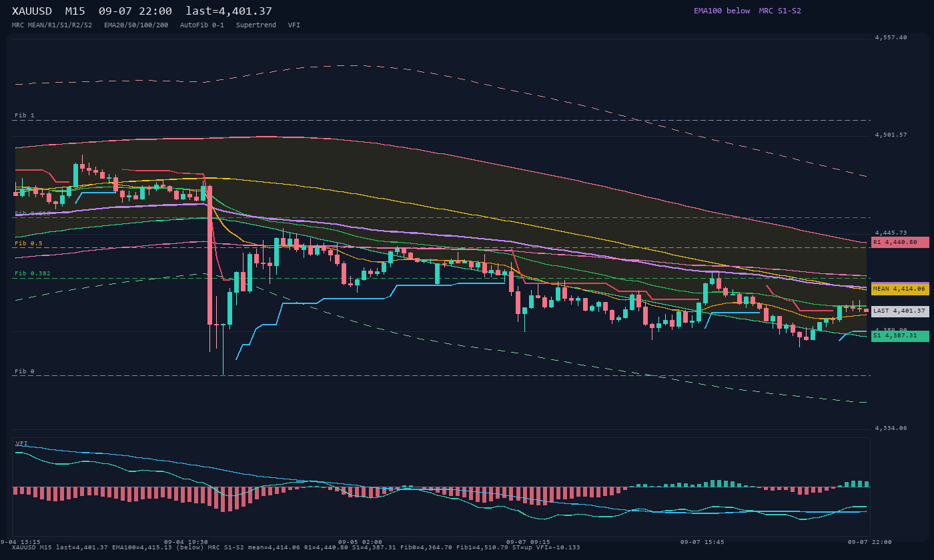Select the S1 4,387.31 price tag

[900, 335]
